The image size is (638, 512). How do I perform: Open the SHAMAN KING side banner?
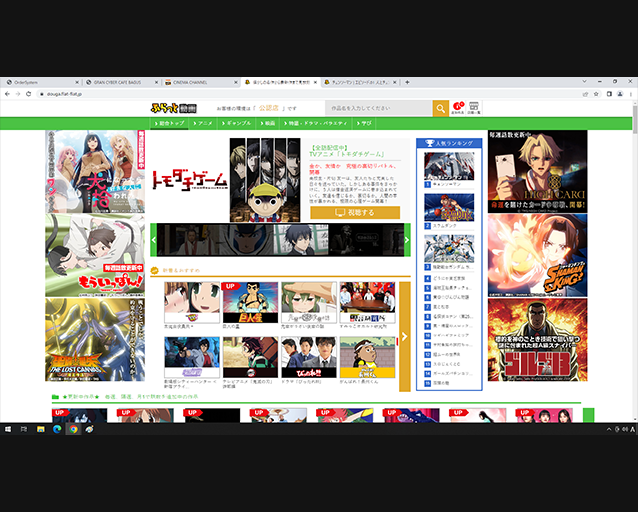click(537, 255)
